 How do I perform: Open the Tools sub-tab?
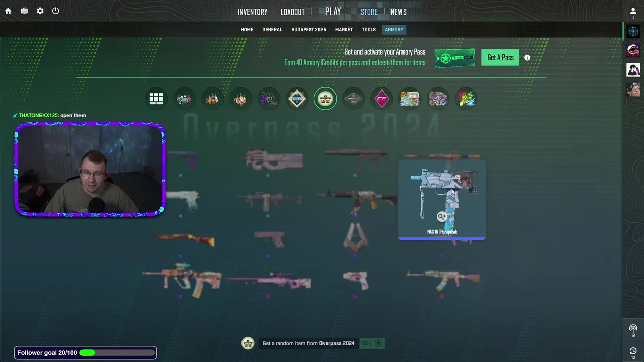pos(368,30)
